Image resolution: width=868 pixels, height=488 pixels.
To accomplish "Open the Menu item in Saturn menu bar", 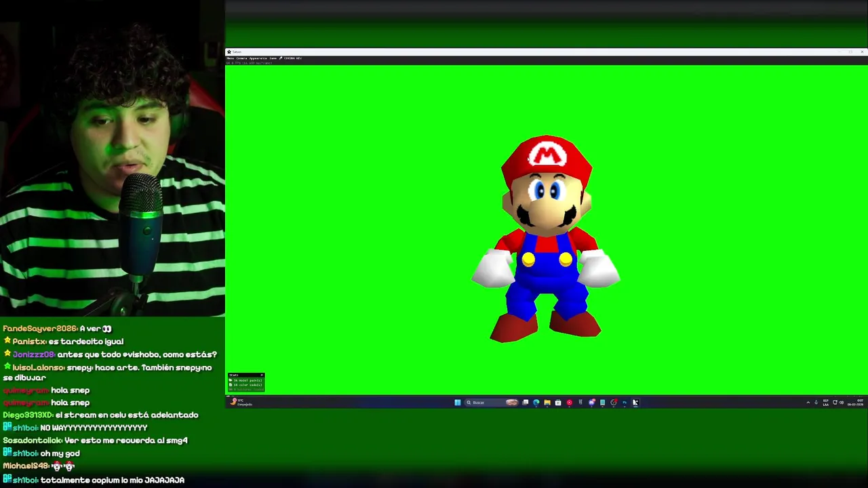I will 231,58.
